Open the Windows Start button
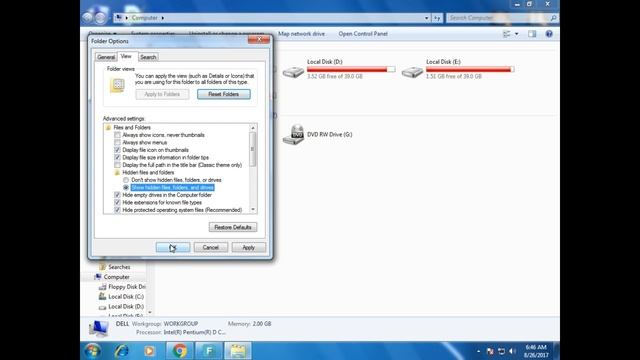The width and height of the screenshot is (640, 360). tap(93, 351)
